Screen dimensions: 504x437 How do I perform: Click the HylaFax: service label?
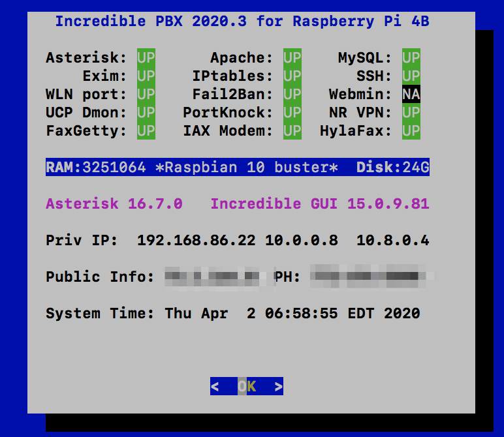coord(356,131)
